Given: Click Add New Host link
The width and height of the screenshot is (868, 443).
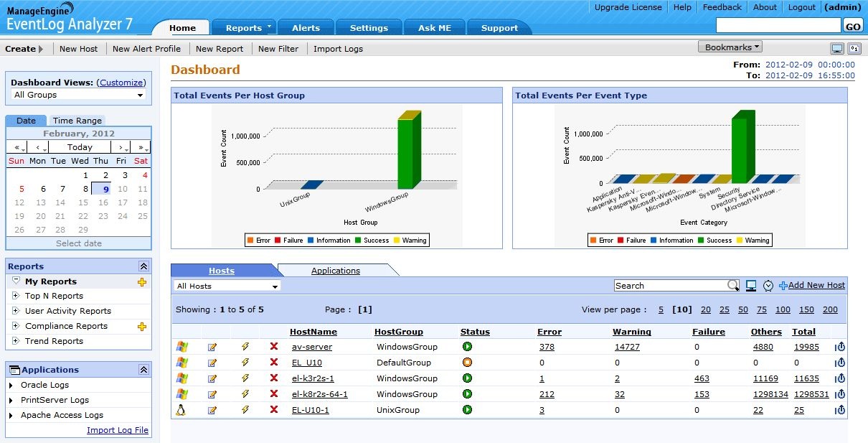Looking at the screenshot, I should (x=816, y=285).
